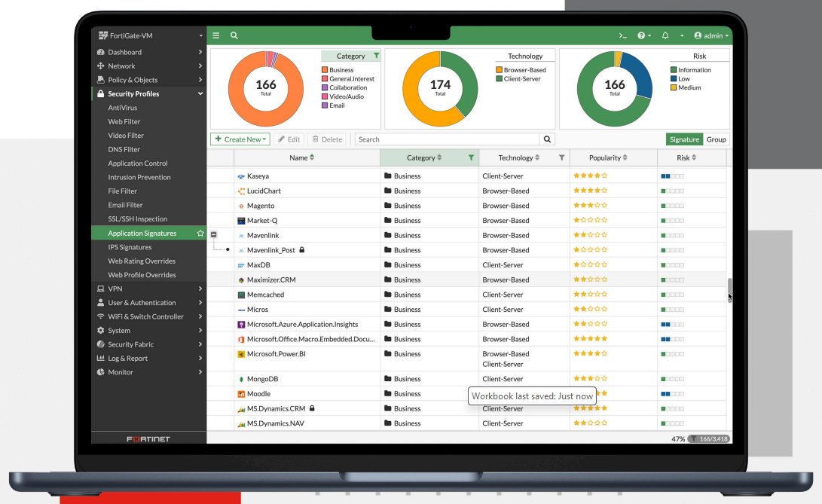Screen dimensions: 822x504
Task: Select the MS.Dynamics.NAV row name
Action: [x=276, y=423]
